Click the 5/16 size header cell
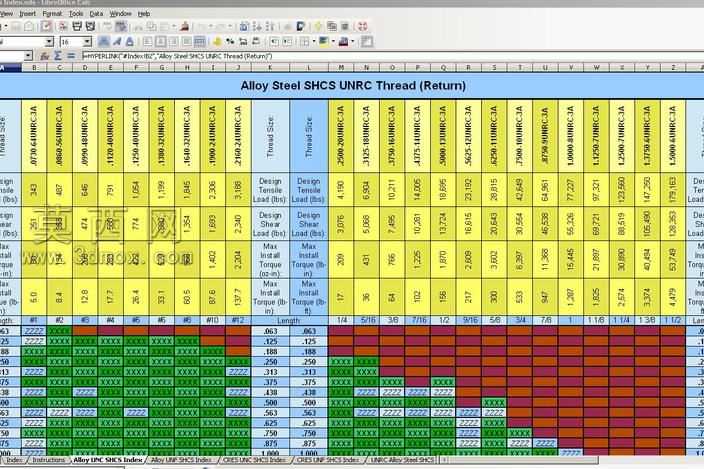Screen dimensions: 704x469 (366, 320)
